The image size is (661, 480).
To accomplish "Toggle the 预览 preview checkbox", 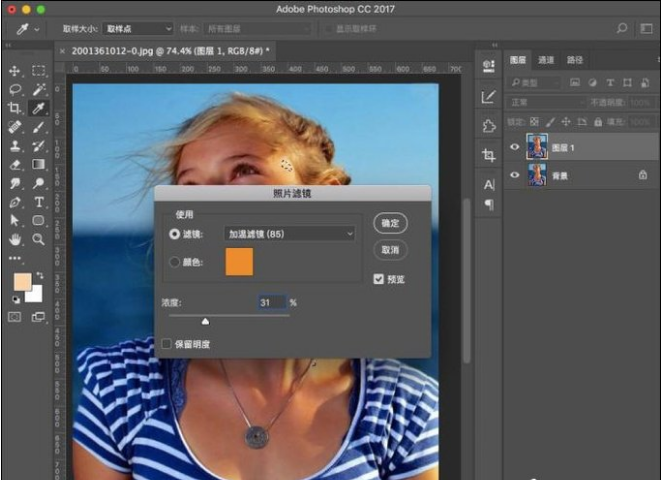I will [379, 279].
